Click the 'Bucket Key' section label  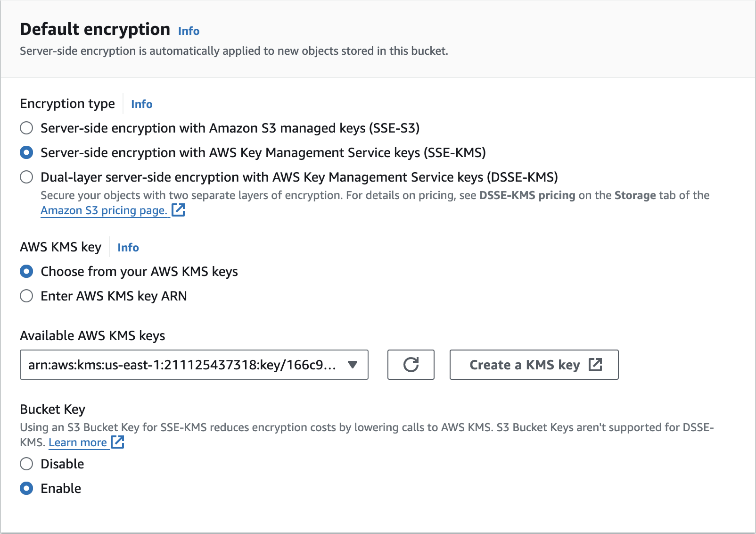(x=53, y=409)
